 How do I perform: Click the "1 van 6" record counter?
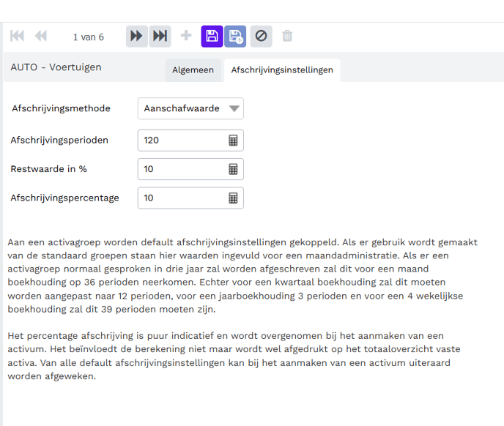click(x=89, y=37)
